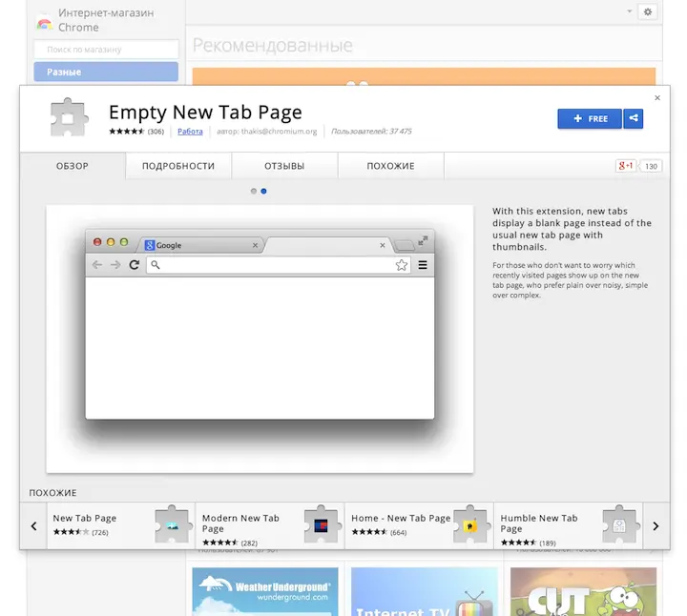Click the reload icon in screenshot browser
Screen dimensions: 687x616
(x=135, y=264)
